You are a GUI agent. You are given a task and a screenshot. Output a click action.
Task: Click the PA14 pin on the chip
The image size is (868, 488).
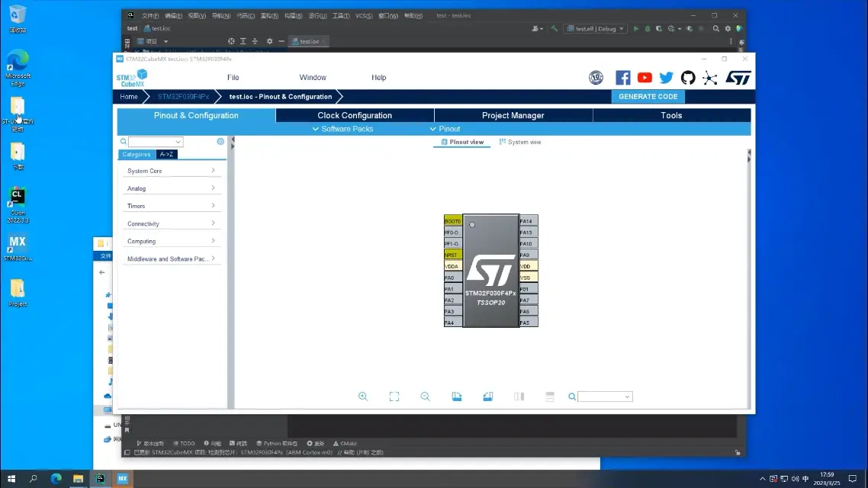coord(528,221)
